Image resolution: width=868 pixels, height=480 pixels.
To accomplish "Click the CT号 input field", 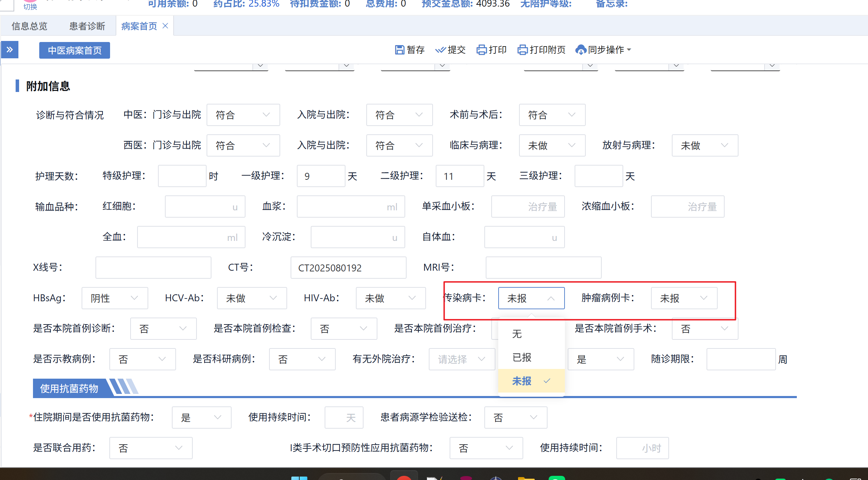I will click(348, 268).
